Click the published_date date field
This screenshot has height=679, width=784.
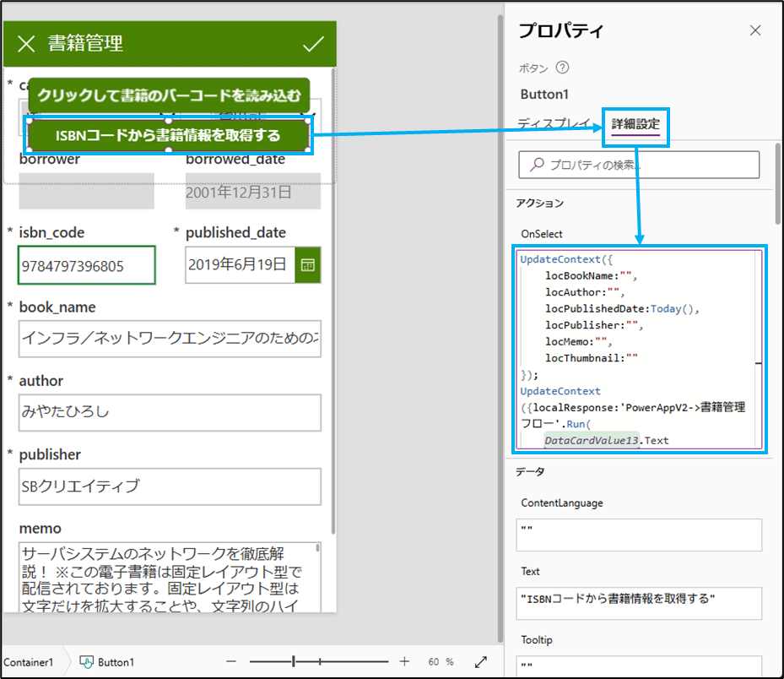pos(241,264)
